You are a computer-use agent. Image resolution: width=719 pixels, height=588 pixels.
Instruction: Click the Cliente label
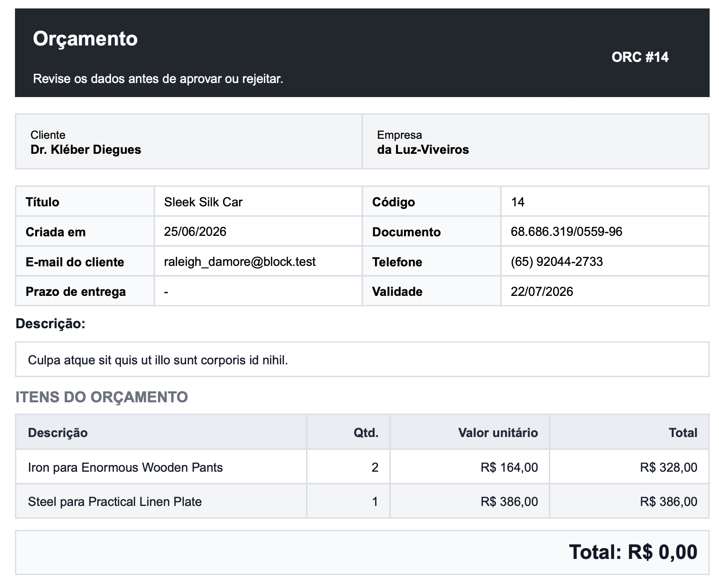[48, 135]
